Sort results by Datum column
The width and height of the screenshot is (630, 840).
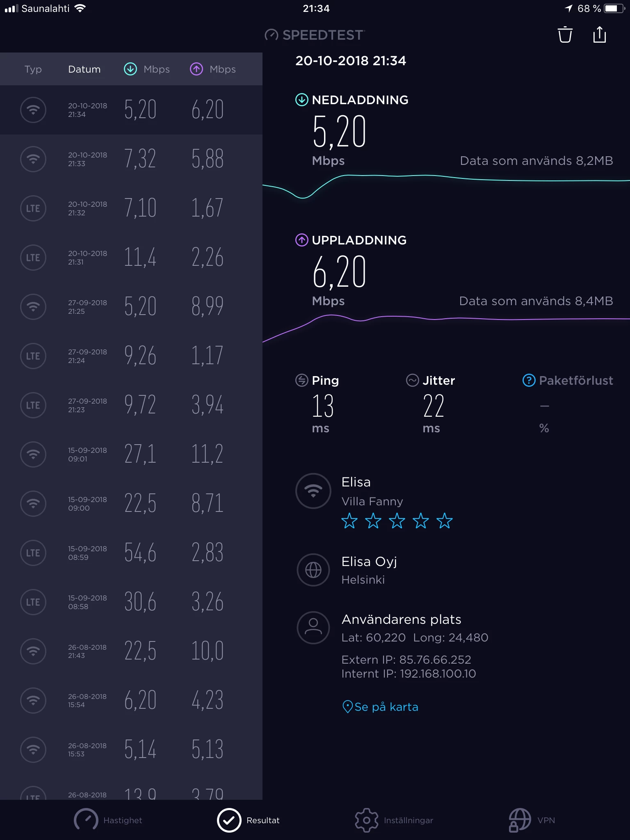(x=84, y=69)
